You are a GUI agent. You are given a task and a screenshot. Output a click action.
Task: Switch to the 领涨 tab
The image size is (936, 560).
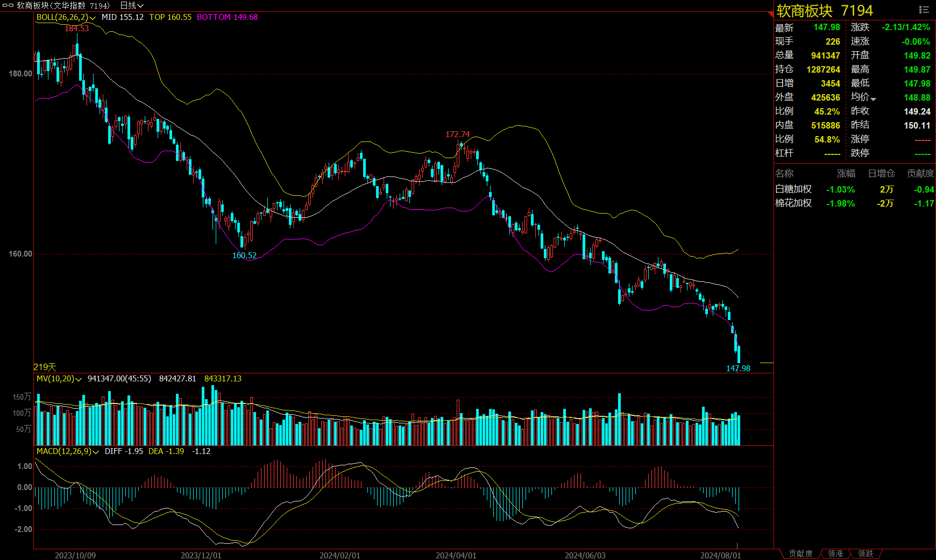(x=835, y=554)
